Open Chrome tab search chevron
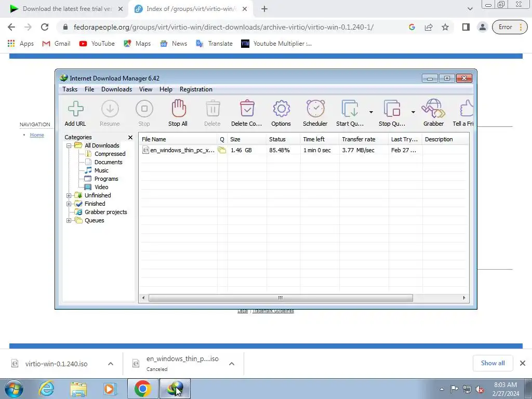The image size is (532, 399). click(x=470, y=9)
